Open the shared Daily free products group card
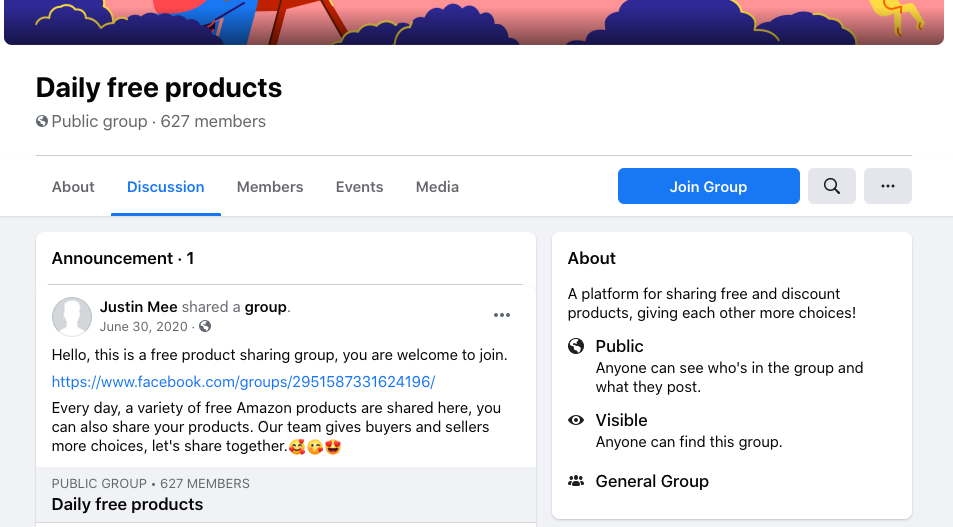The width and height of the screenshot is (953, 527). (127, 504)
